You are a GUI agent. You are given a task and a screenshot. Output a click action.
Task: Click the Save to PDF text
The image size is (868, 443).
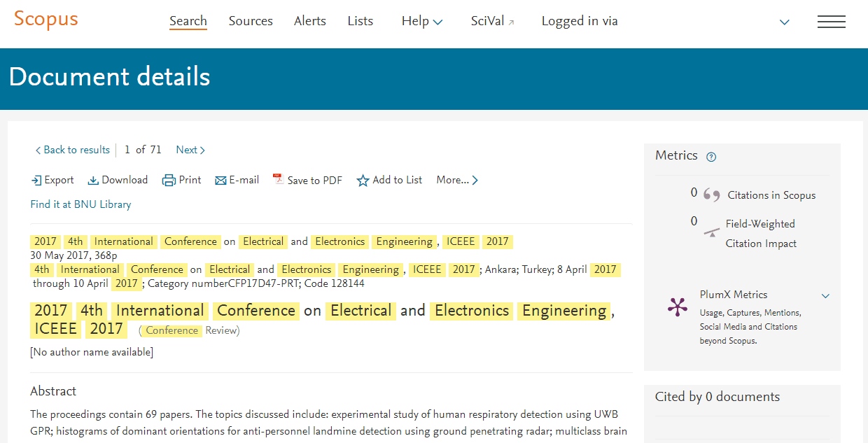[315, 181]
